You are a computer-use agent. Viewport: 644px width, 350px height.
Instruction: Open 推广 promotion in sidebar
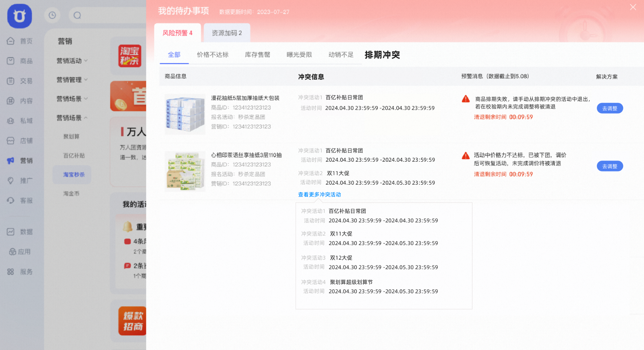pos(20,181)
